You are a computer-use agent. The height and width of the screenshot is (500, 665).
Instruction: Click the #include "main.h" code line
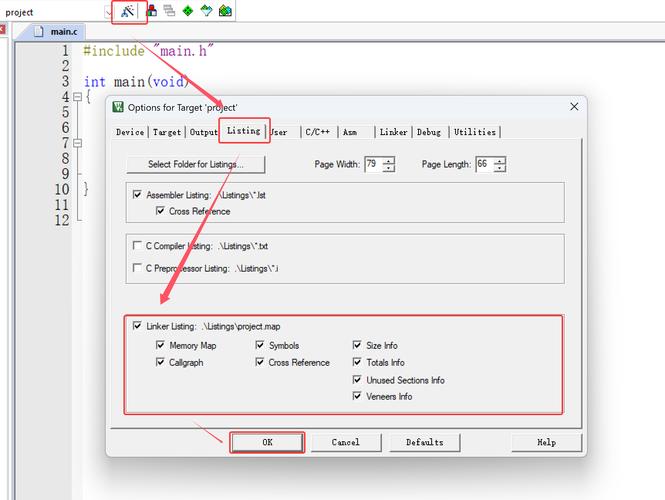(x=148, y=51)
